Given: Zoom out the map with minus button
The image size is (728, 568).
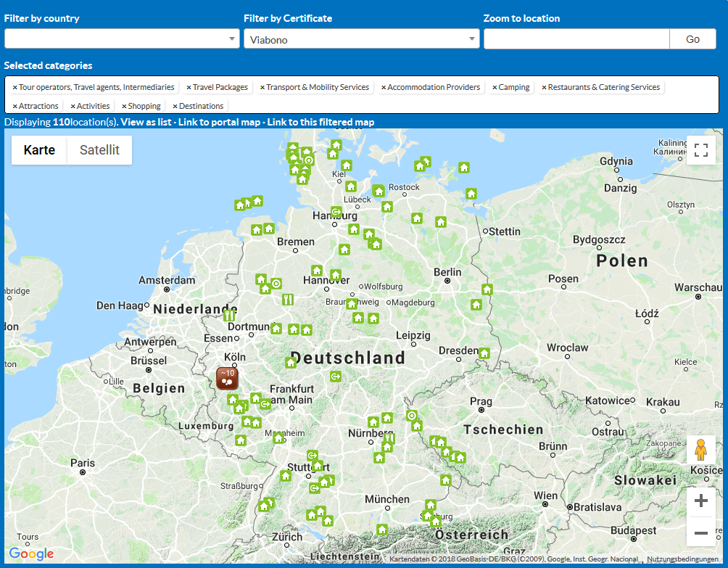Looking at the screenshot, I should point(701,532).
